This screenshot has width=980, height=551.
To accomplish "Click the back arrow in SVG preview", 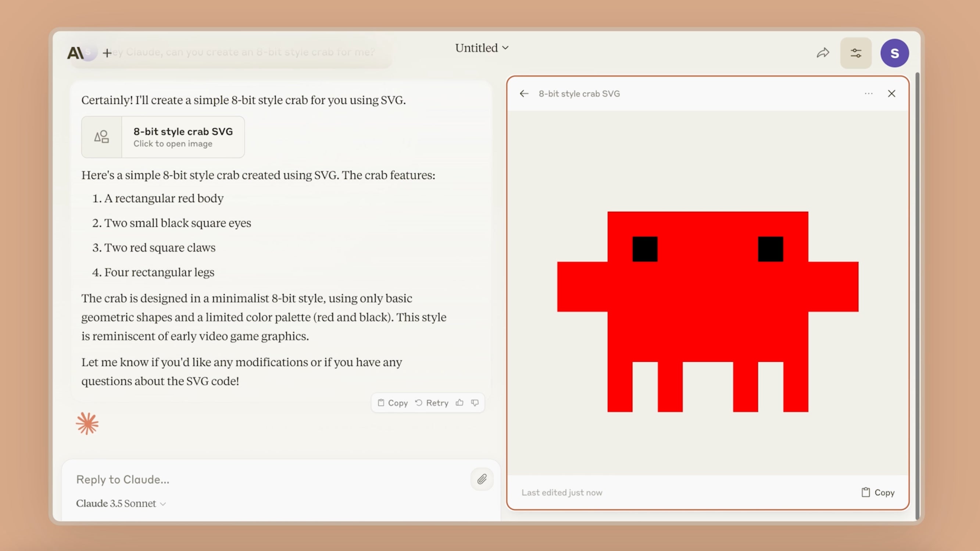I will (524, 94).
